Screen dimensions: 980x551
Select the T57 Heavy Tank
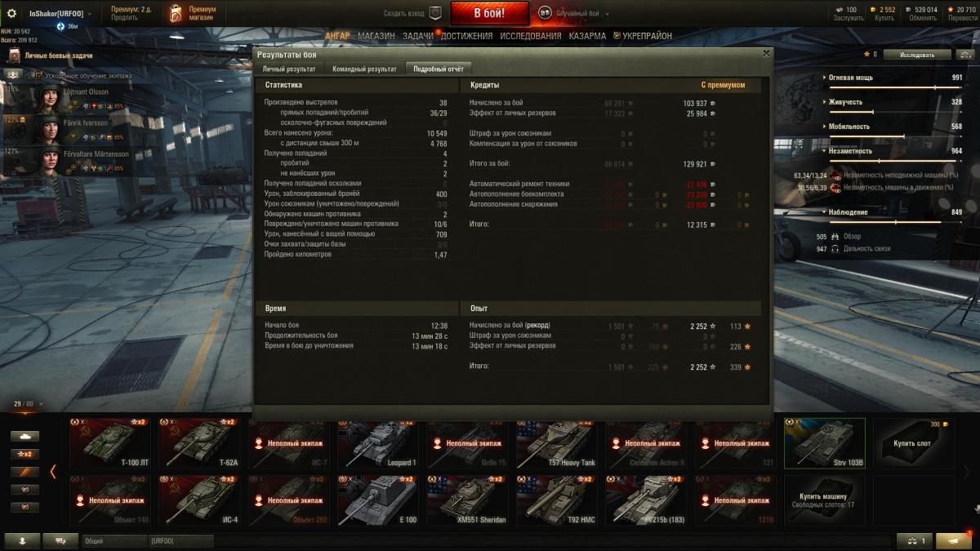pos(557,443)
